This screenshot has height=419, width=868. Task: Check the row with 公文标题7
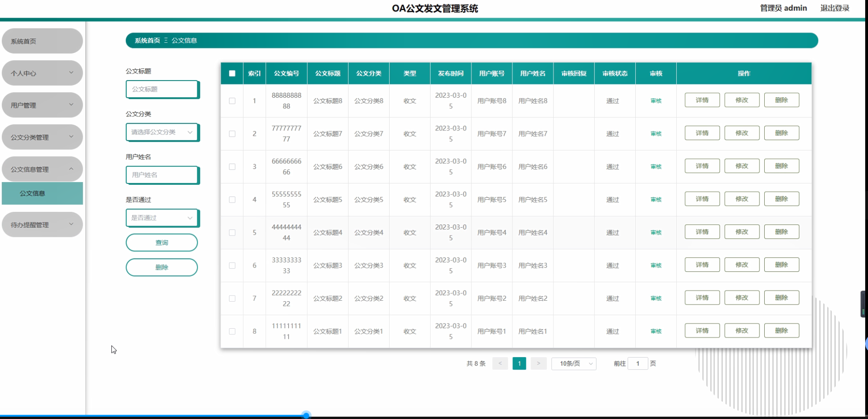click(232, 134)
